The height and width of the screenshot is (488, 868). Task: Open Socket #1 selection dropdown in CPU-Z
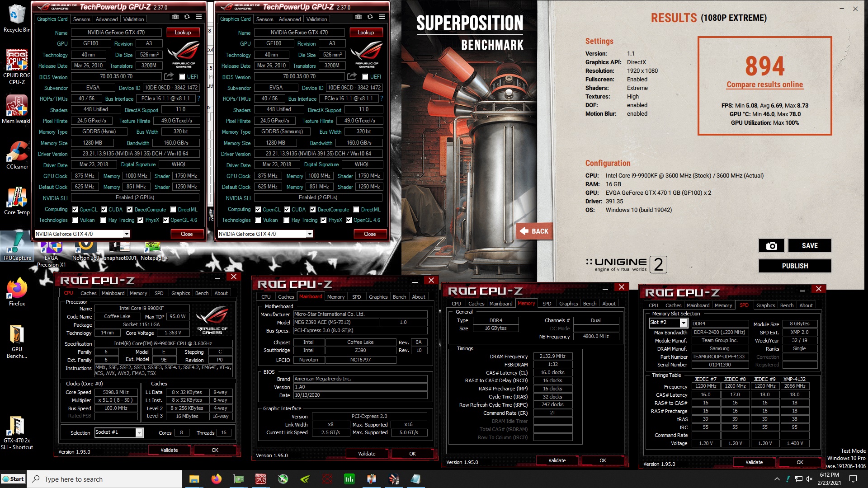(119, 432)
